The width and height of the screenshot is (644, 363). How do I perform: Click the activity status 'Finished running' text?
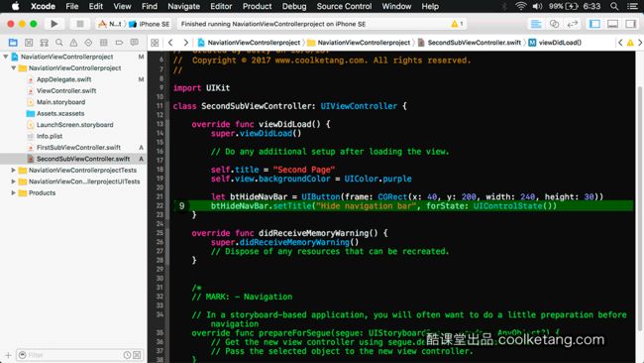pyautogui.click(x=273, y=24)
